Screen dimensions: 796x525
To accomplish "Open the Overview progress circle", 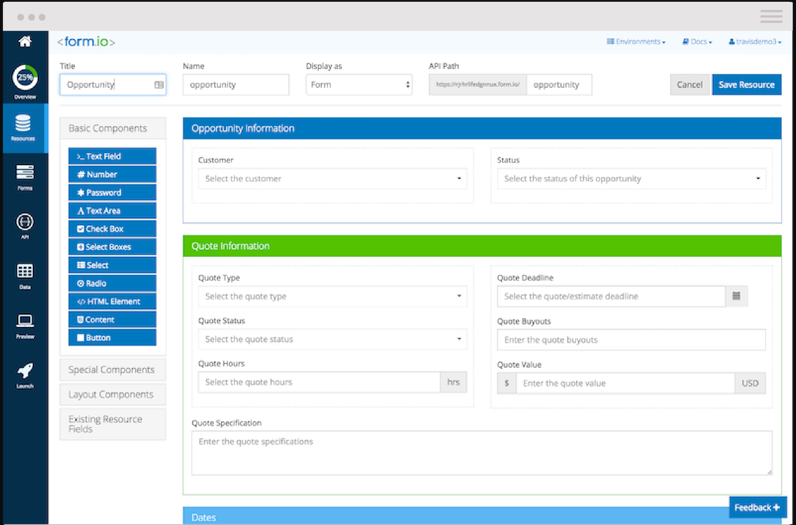I will point(24,78).
